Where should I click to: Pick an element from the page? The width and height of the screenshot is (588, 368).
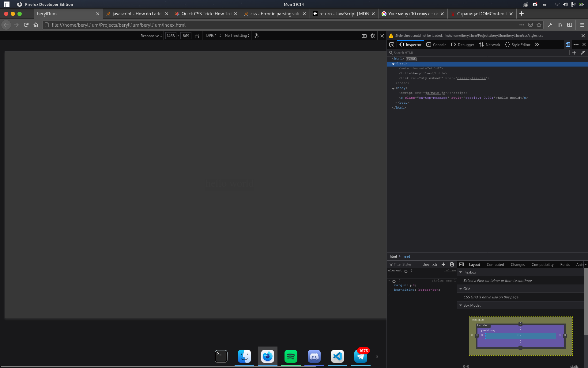click(392, 45)
